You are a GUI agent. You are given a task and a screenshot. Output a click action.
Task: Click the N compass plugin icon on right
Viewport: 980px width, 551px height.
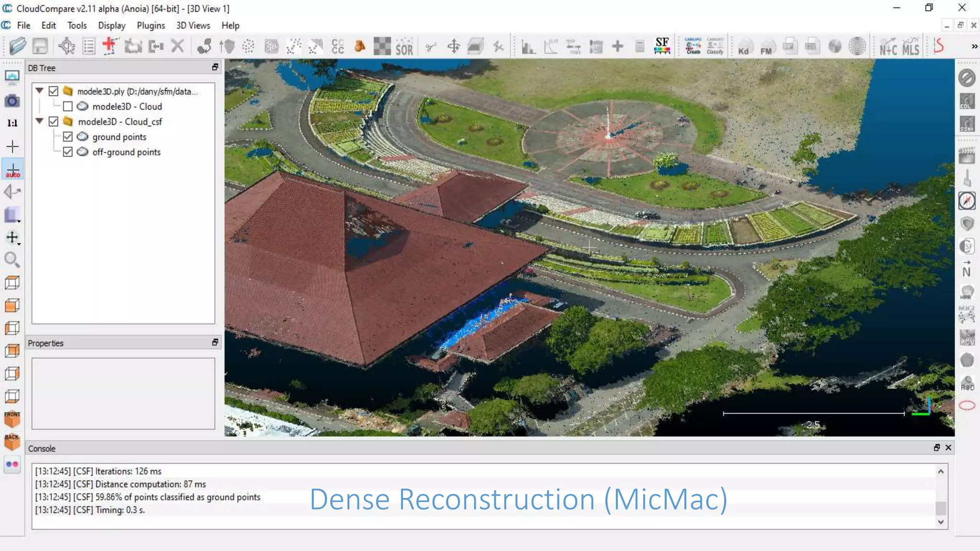(967, 270)
